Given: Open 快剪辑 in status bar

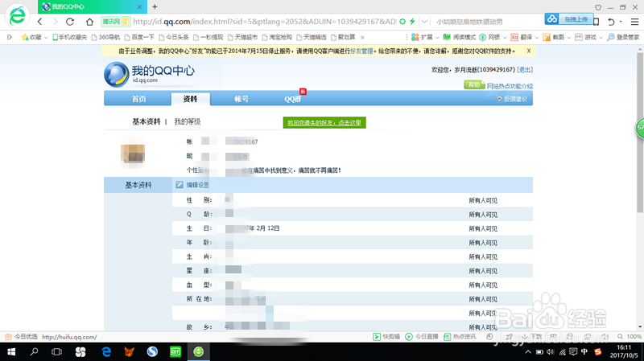Looking at the screenshot, I should click(x=386, y=337).
